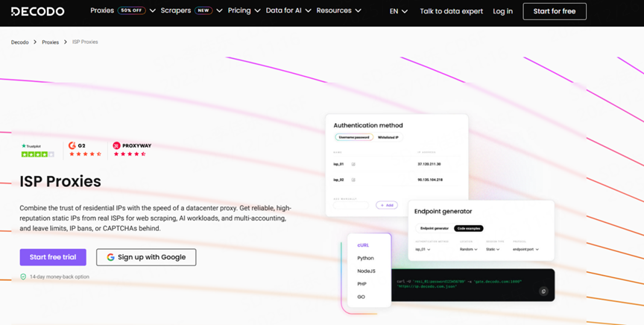
Task: Open the Random location dropdown
Action: 468,249
